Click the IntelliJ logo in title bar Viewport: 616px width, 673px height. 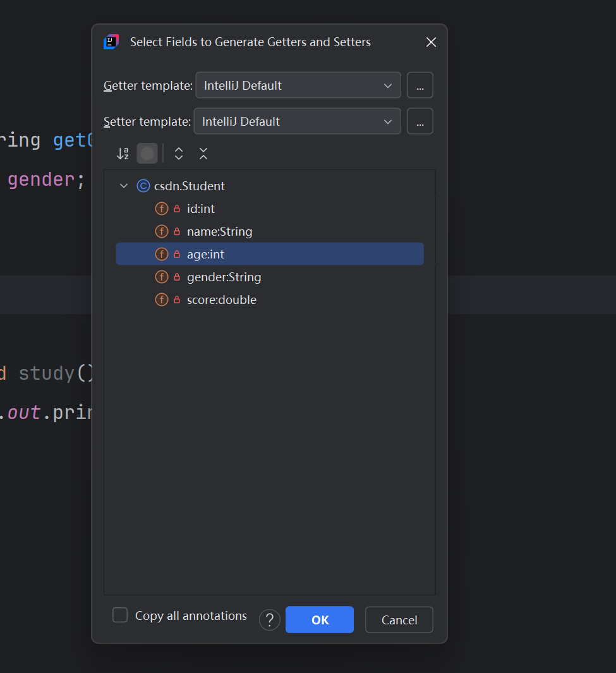111,42
